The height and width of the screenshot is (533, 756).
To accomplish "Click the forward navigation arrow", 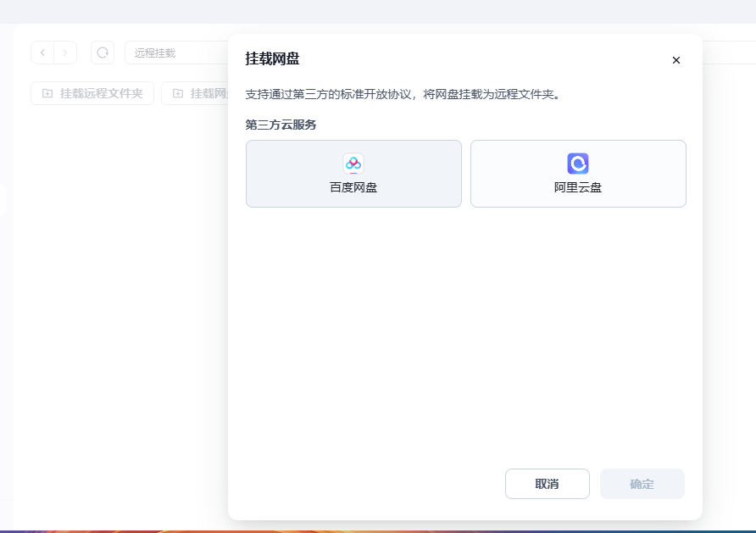I will click(65, 53).
